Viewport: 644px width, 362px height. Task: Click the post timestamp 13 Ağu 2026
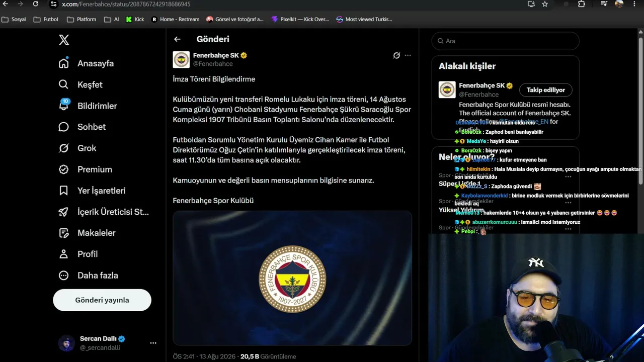click(204, 356)
